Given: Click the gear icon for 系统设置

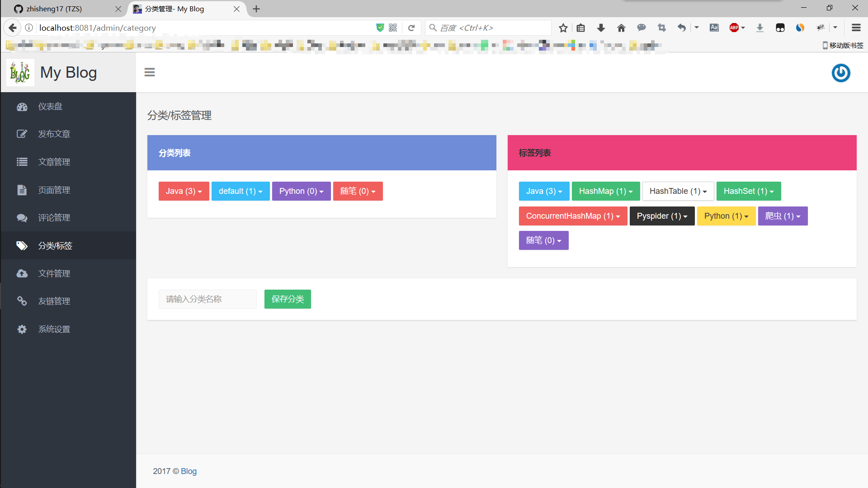Looking at the screenshot, I should click(22, 329).
